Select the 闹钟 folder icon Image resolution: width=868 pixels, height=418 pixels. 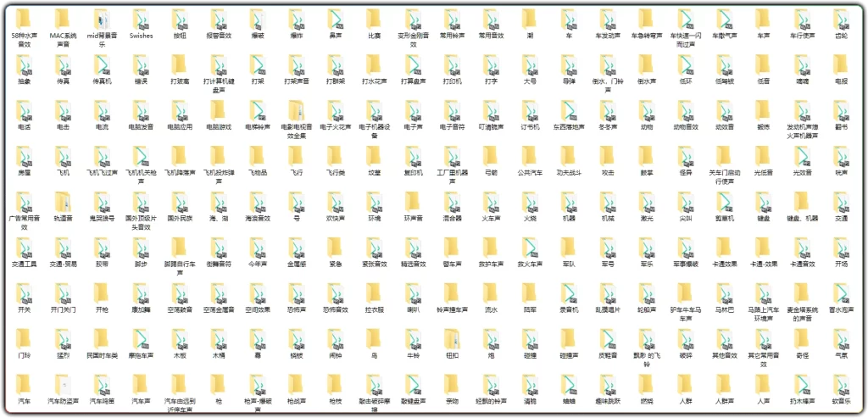pyautogui.click(x=335, y=339)
